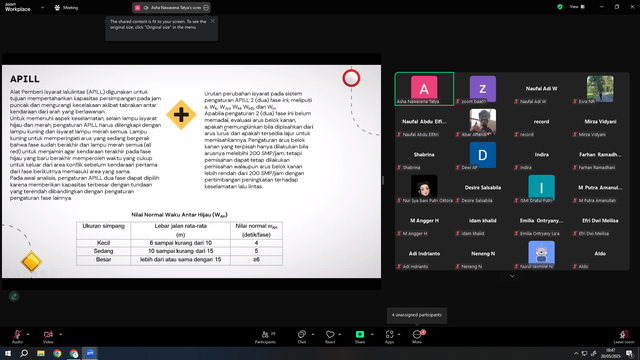Viewport: 640px width, 360px height.
Task: Expand the audio options arrow
Action: pyautogui.click(x=28, y=334)
